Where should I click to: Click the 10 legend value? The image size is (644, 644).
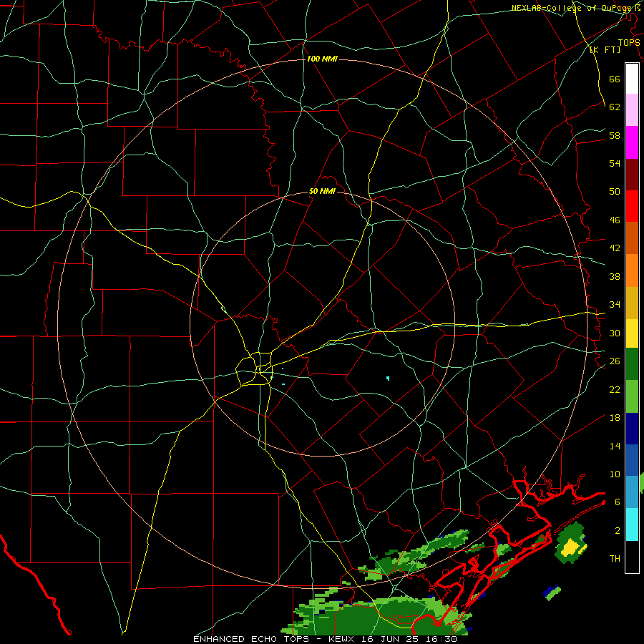[x=615, y=474]
